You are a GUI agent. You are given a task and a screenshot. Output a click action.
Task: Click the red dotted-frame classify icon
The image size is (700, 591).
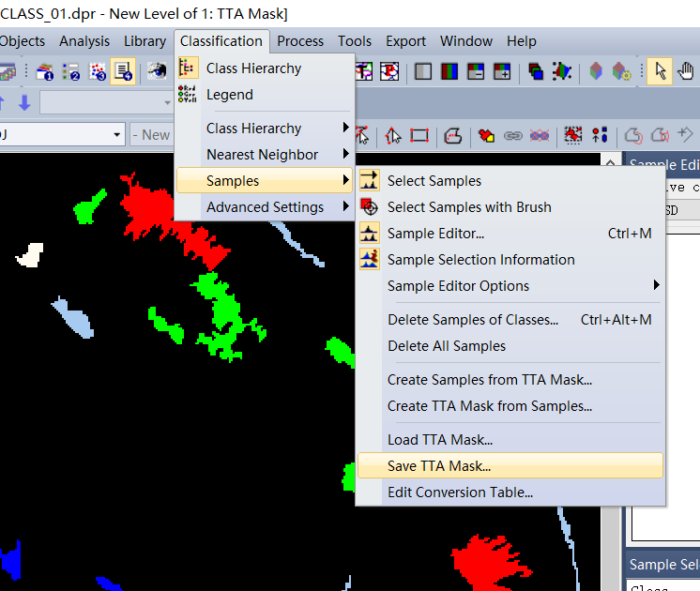tap(573, 135)
